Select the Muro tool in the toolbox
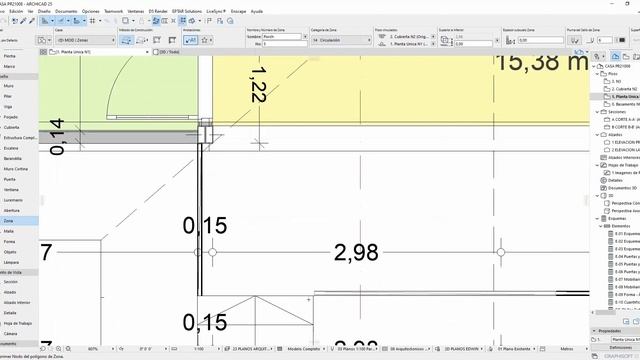This screenshot has height=360, width=640. click(x=9, y=86)
